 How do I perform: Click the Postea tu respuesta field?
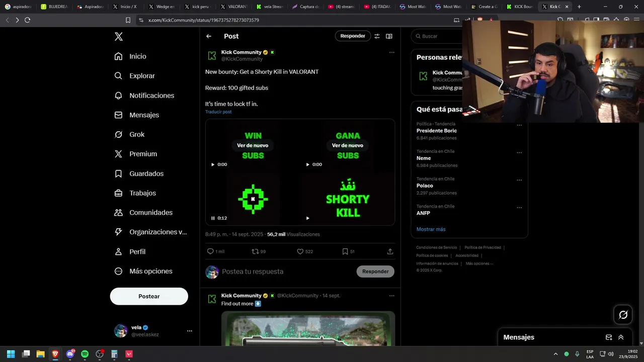tap(287, 271)
